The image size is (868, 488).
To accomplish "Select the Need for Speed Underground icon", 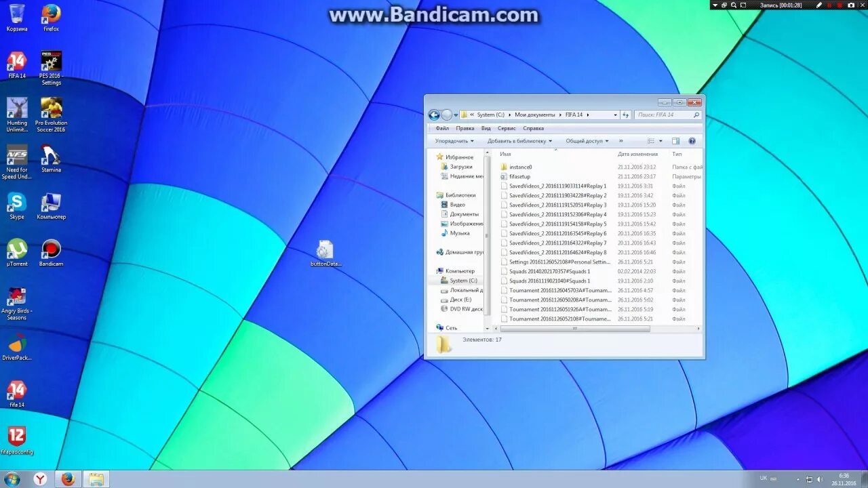I will (17, 162).
